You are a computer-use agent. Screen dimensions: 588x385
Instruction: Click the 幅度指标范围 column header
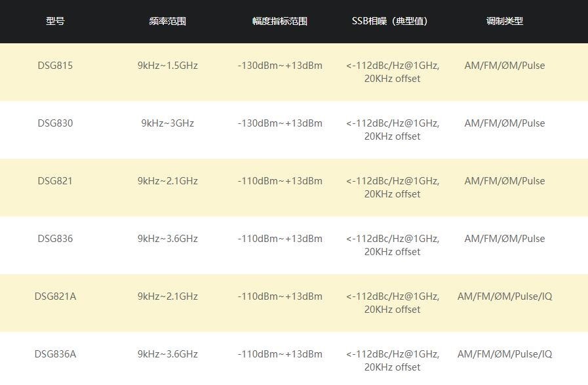280,21
